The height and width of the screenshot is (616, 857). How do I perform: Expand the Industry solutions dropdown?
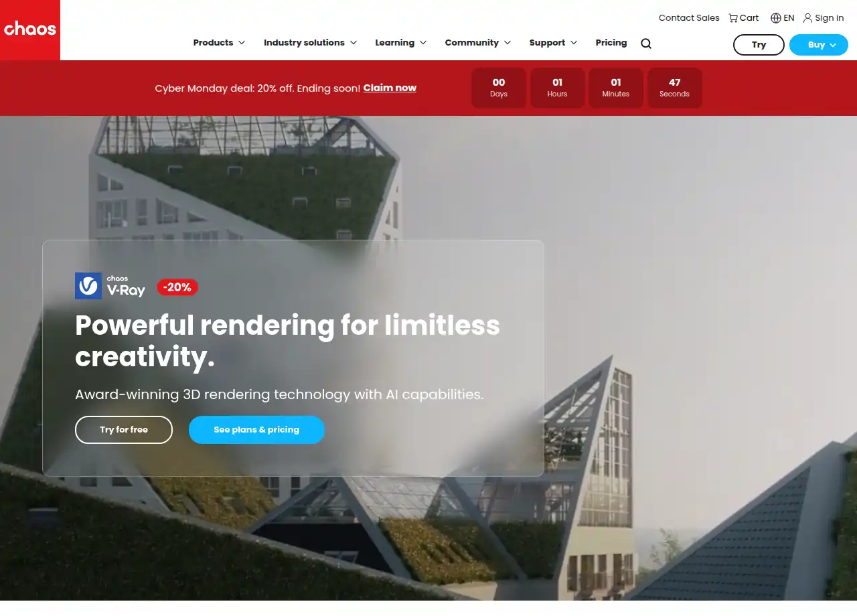(311, 43)
